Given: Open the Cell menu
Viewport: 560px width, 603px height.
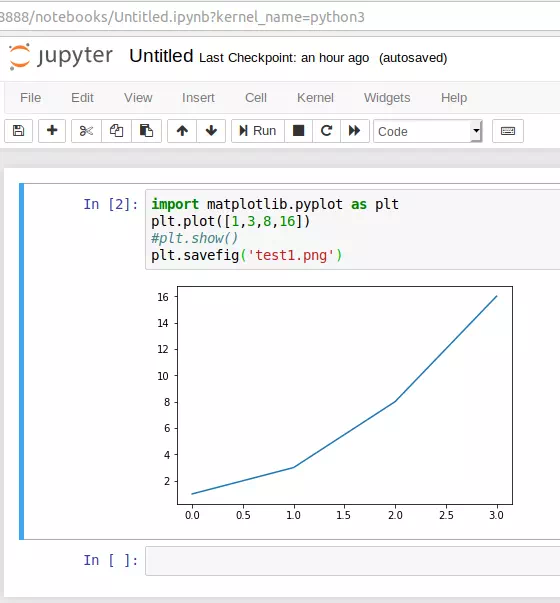Looking at the screenshot, I should click(256, 98).
